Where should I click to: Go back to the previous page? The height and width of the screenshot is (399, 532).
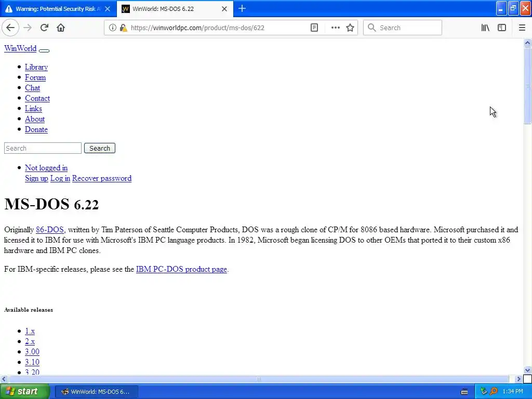(x=10, y=28)
